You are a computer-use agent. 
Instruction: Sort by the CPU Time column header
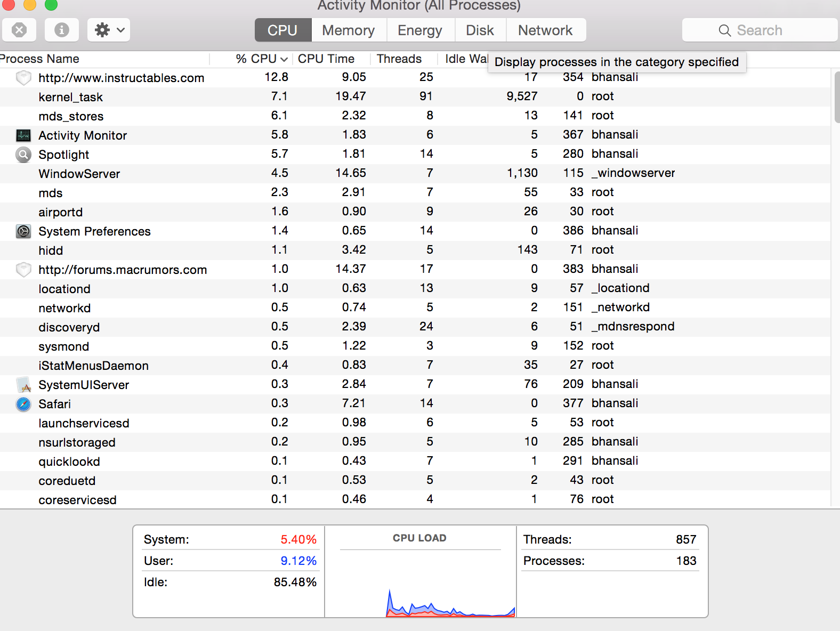[326, 59]
